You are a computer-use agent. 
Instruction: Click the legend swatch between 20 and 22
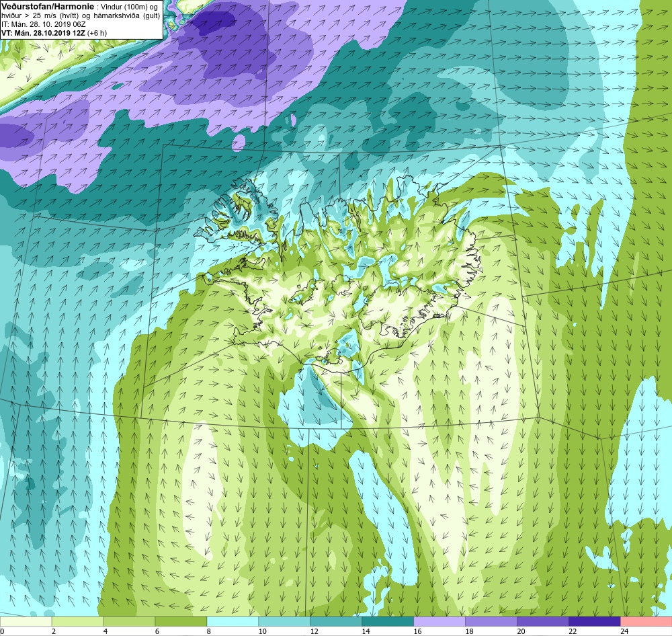(x=543, y=621)
